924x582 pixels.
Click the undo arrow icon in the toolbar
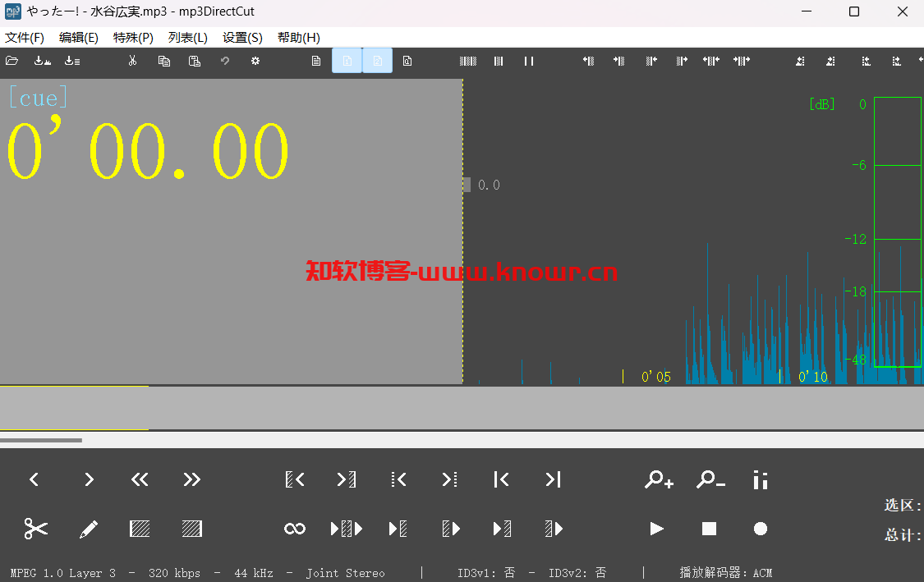(x=224, y=61)
